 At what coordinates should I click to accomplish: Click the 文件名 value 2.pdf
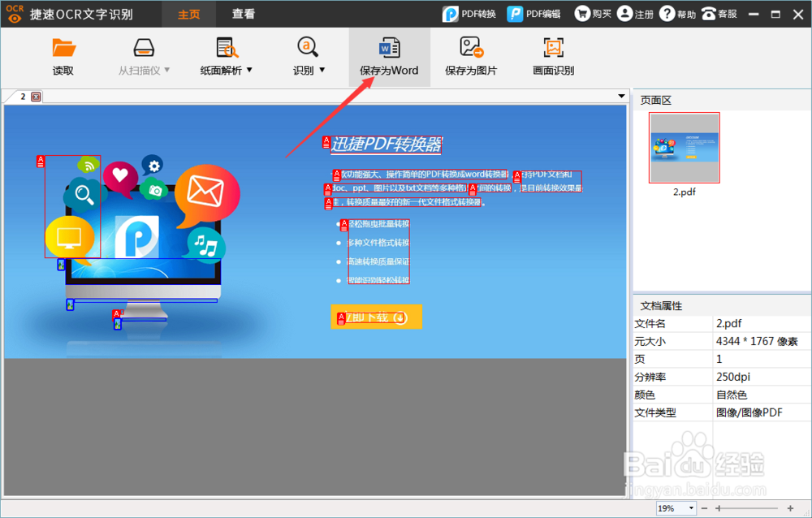tap(728, 324)
